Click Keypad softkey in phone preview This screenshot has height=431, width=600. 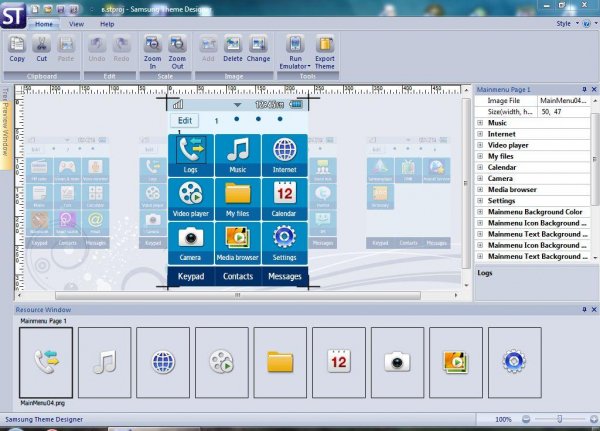coord(191,276)
